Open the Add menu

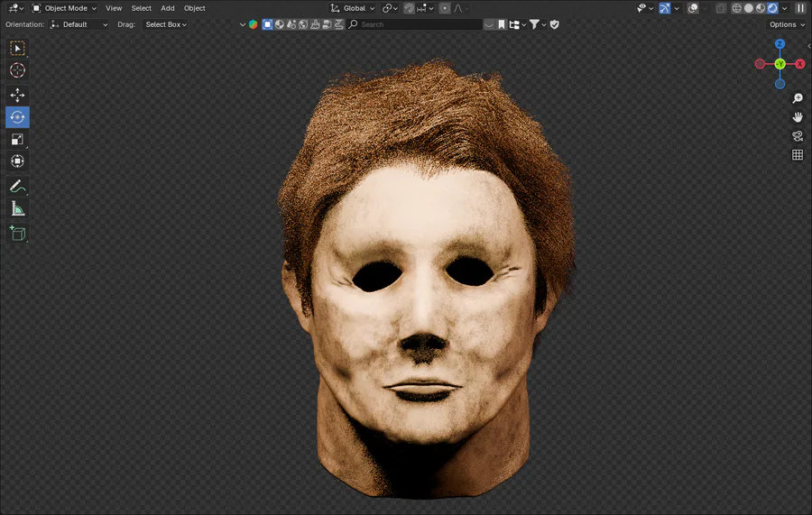167,8
